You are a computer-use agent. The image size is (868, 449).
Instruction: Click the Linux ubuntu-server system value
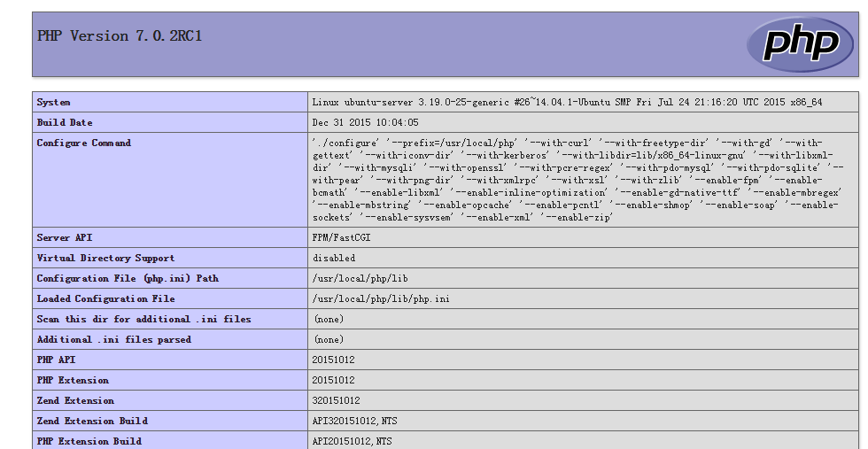click(567, 102)
